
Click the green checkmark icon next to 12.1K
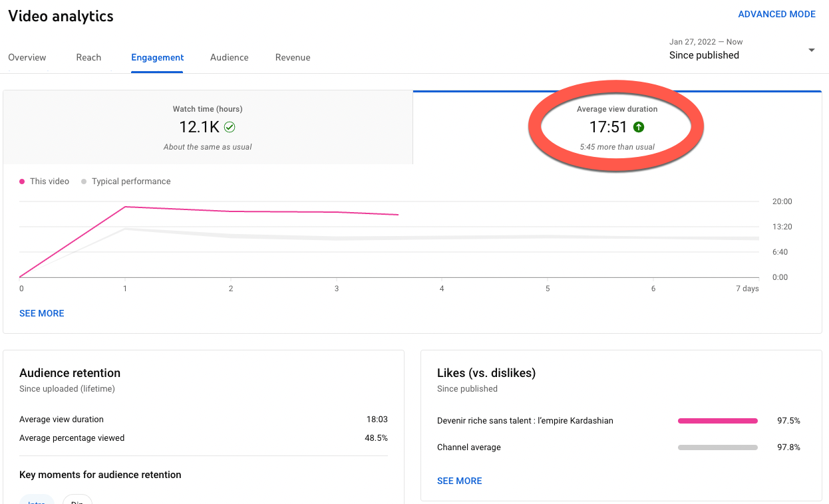(230, 127)
